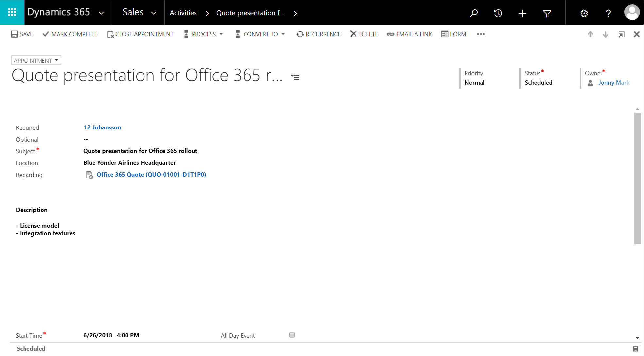
Task: Click the footer save disk icon
Action: pyautogui.click(x=636, y=349)
